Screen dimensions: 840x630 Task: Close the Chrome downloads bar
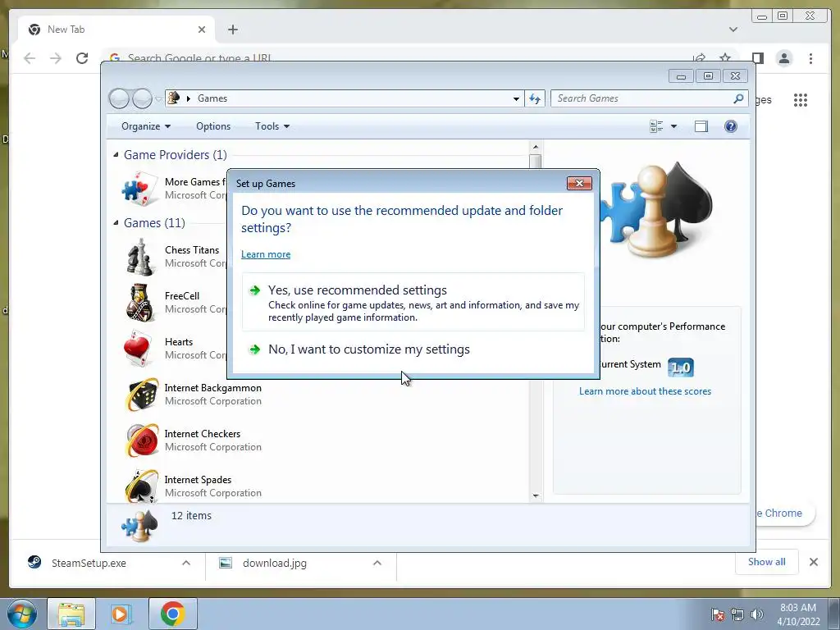813,562
